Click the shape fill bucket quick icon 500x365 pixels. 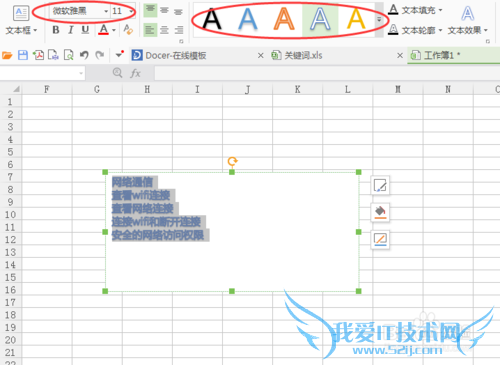(380, 212)
